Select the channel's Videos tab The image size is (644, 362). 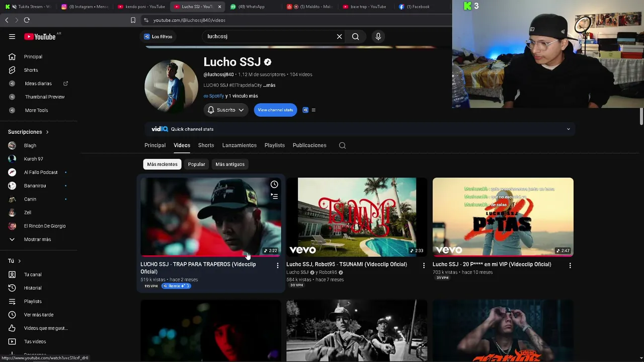tap(182, 145)
